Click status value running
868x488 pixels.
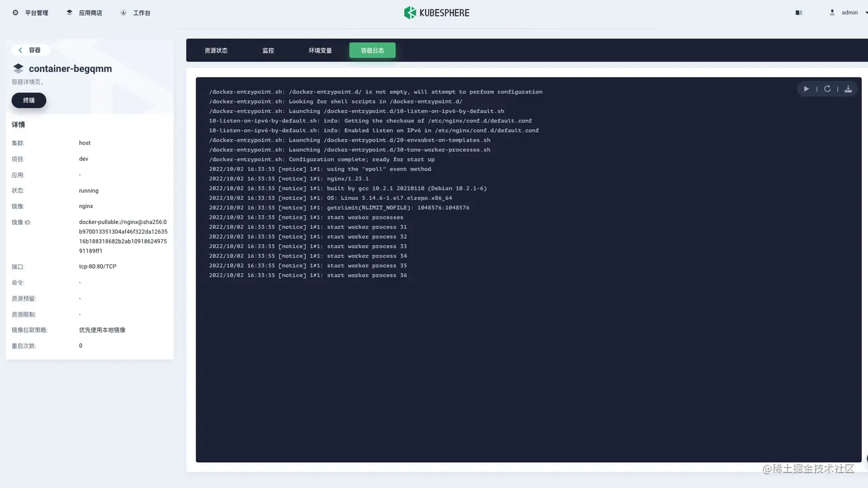(89, 191)
